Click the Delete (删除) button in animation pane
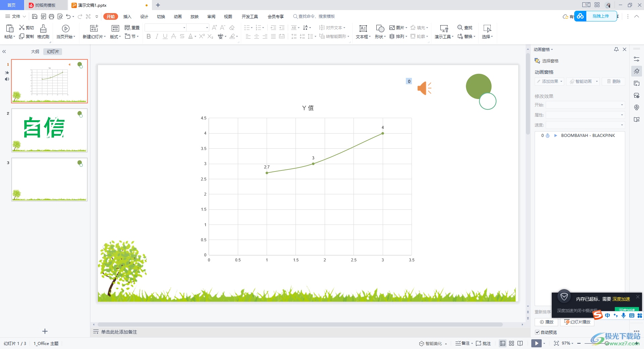644x349 pixels. point(613,81)
